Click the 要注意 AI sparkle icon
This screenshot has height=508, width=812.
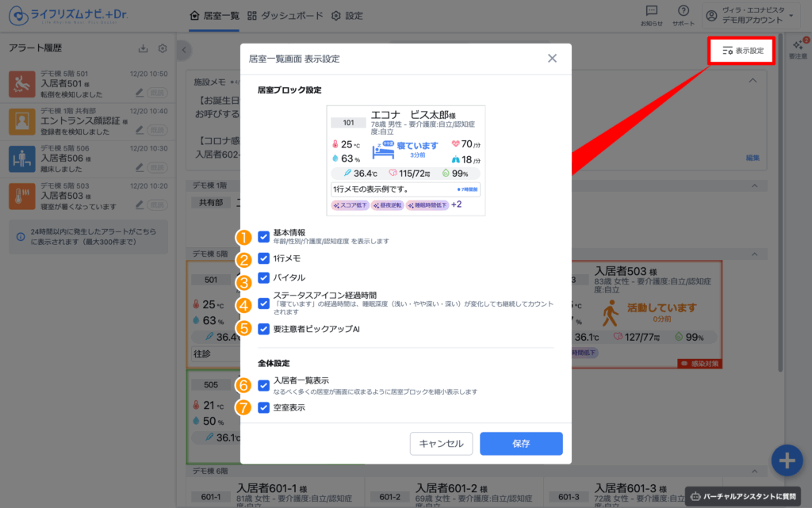coord(799,48)
